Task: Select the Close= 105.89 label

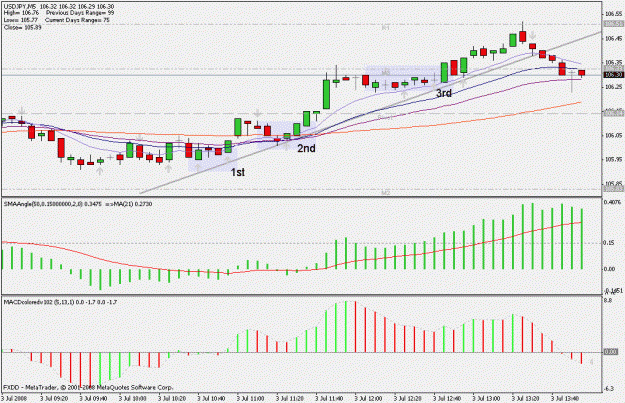Action: tap(22, 28)
